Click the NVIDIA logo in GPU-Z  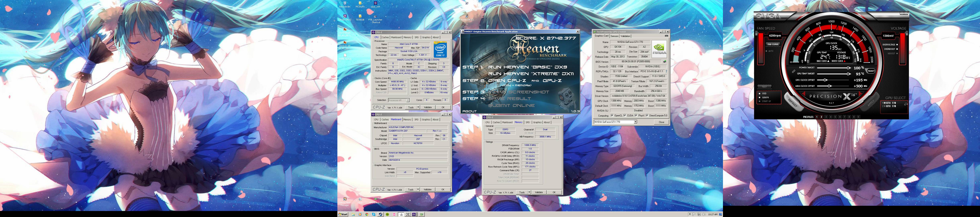click(659, 49)
